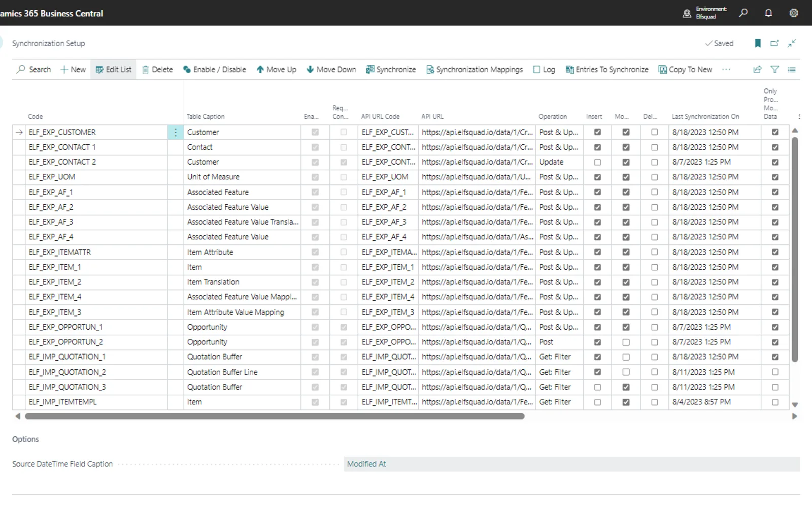Open the settings gear
This screenshot has width=812, height=508.
pos(794,13)
